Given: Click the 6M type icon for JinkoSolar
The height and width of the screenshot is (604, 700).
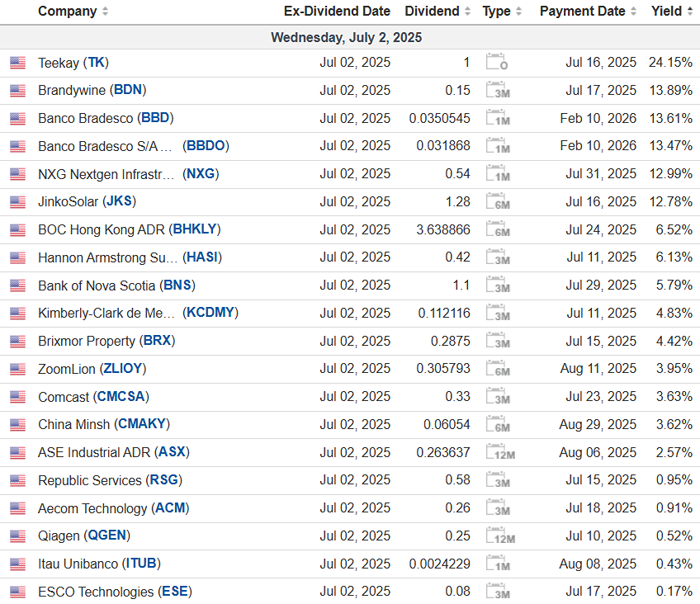Looking at the screenshot, I should [496, 202].
